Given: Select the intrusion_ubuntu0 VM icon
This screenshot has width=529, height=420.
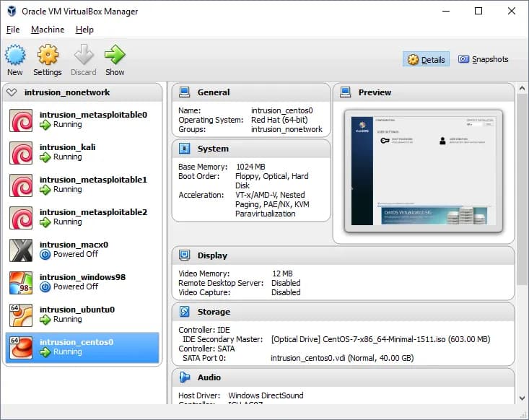Looking at the screenshot, I should tap(21, 315).
